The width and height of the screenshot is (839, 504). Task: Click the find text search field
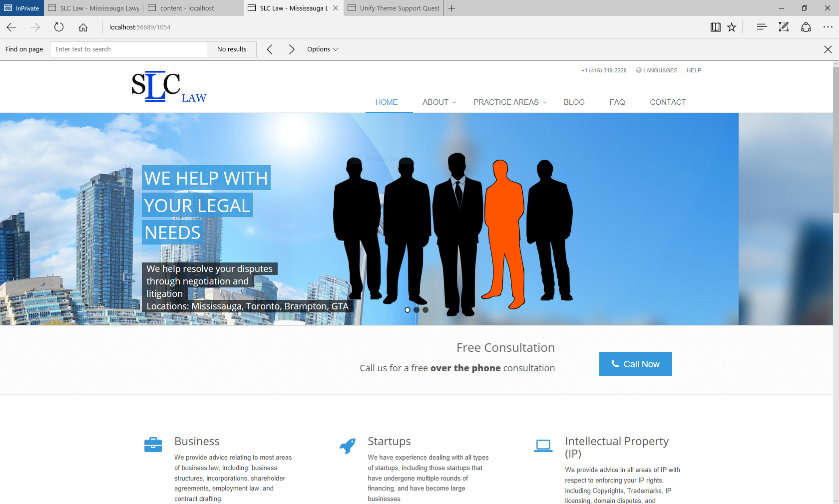[x=128, y=49]
